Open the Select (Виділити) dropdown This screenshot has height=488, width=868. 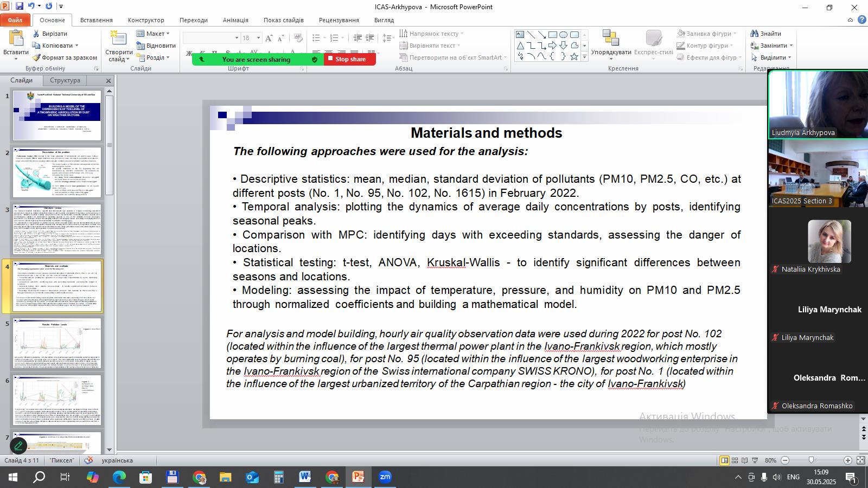[771, 57]
